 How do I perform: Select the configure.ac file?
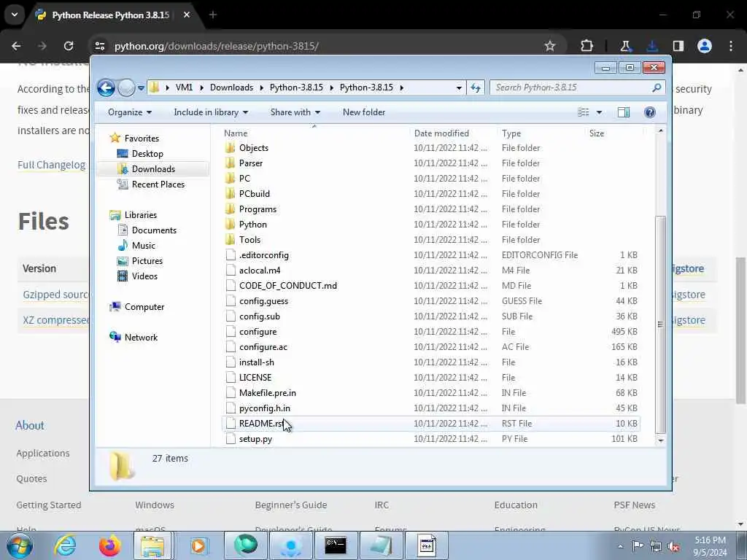[x=263, y=347]
